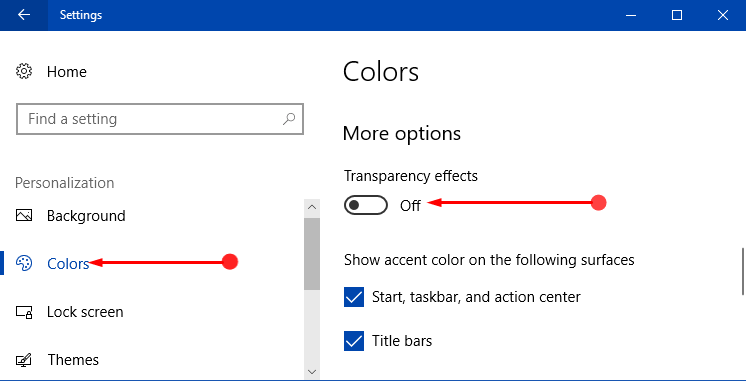Click the Background picture icon
Screen dimensions: 746x381
(24, 215)
